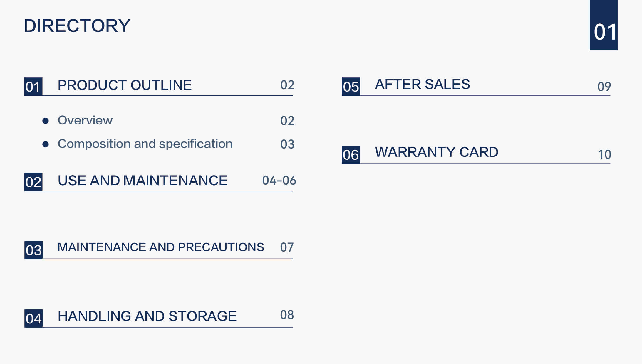Jump to HANDLING AND STORAGE section
Screen dimensions: 642x364
tap(147, 316)
